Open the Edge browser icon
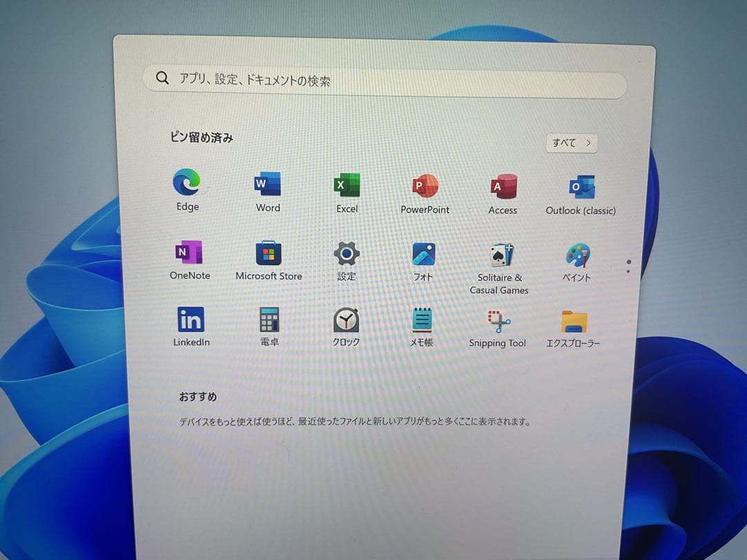 click(187, 183)
